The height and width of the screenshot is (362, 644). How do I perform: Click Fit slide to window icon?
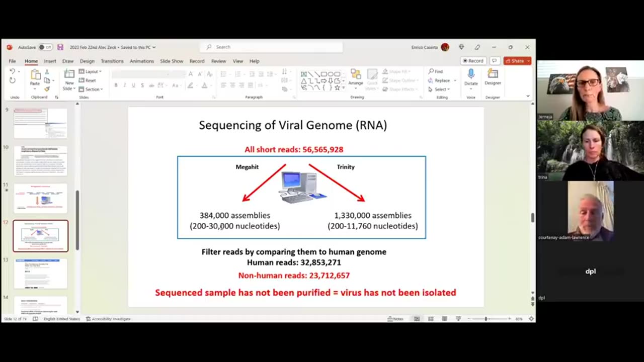531,319
